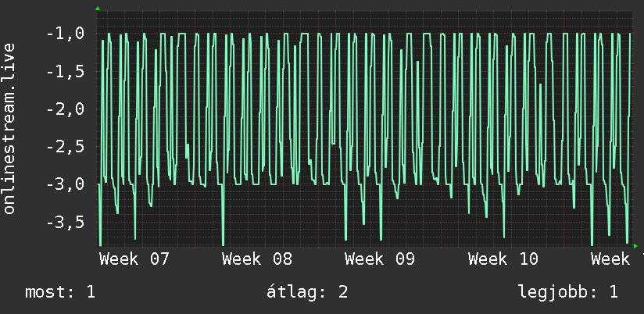This screenshot has height=314, width=644.
Task: Click the "-3,5" y-axis value
Action: [66, 222]
